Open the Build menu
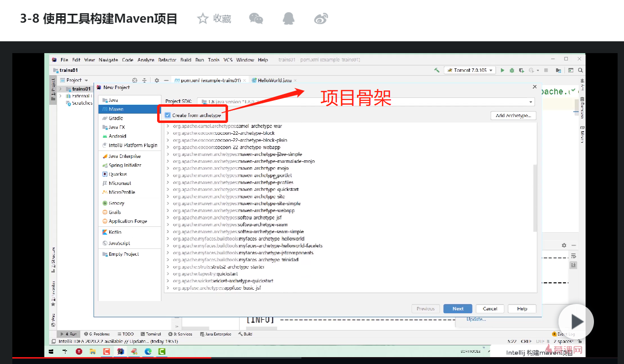 186,60
